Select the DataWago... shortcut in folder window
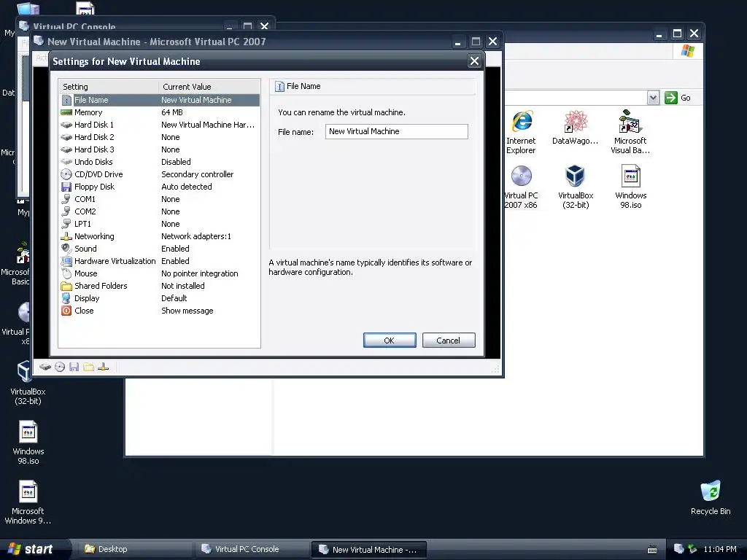The image size is (747, 560). 576,127
